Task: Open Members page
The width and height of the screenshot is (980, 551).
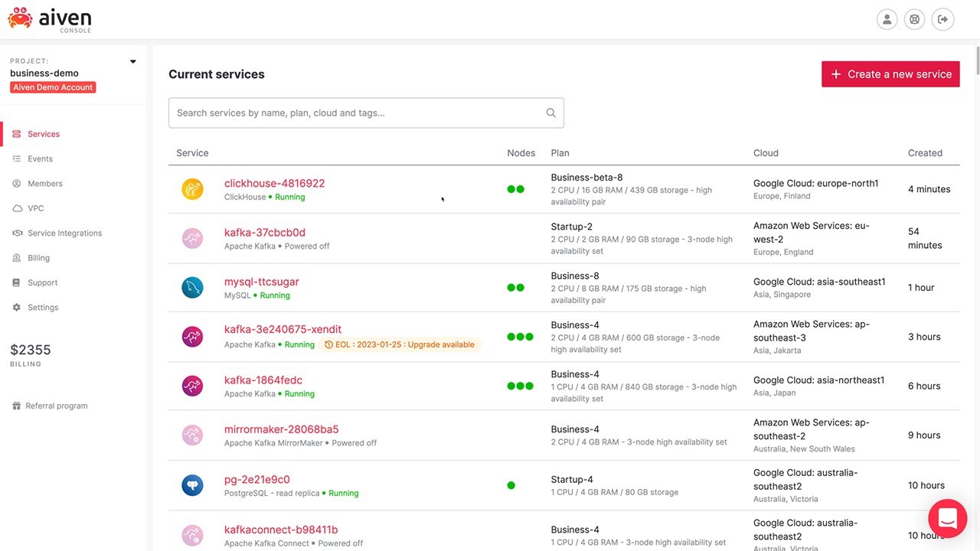Action: (45, 184)
